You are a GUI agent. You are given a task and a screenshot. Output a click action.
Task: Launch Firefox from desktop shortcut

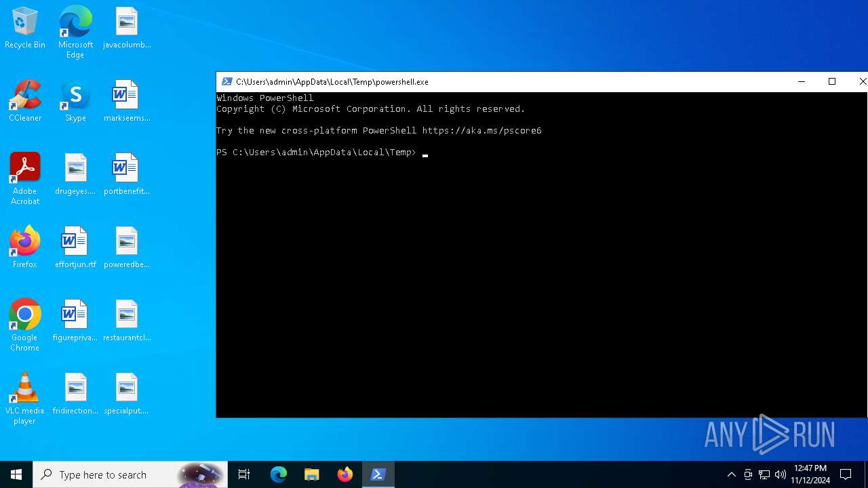[x=25, y=248]
